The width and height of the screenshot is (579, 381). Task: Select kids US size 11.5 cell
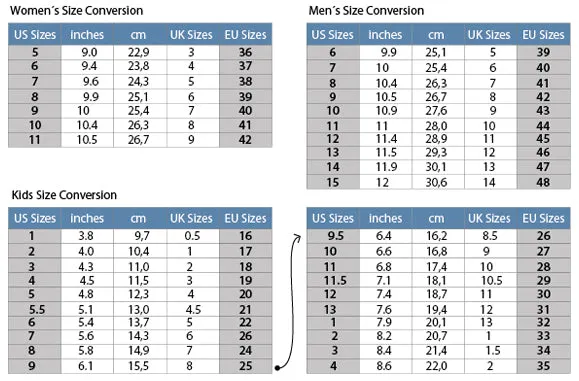point(333,281)
